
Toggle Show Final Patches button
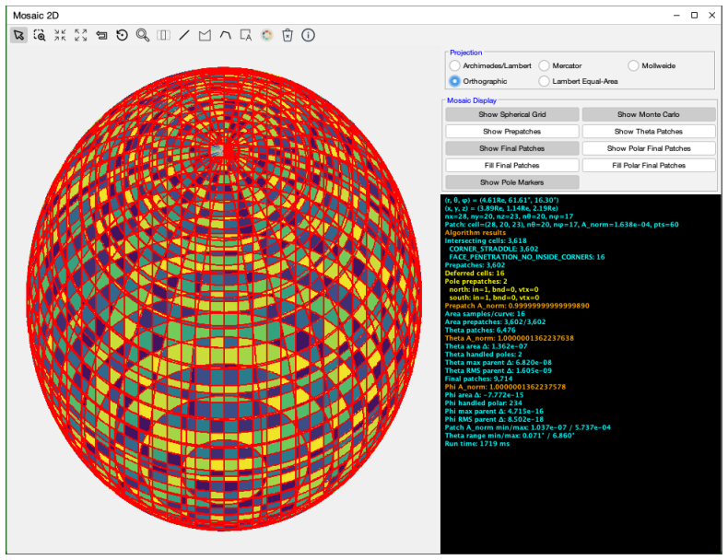tap(512, 148)
